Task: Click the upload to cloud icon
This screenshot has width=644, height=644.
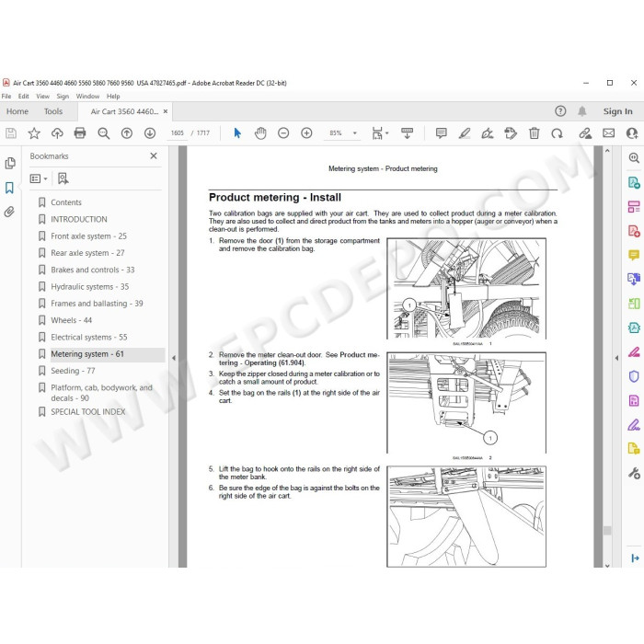Action: pyautogui.click(x=57, y=133)
